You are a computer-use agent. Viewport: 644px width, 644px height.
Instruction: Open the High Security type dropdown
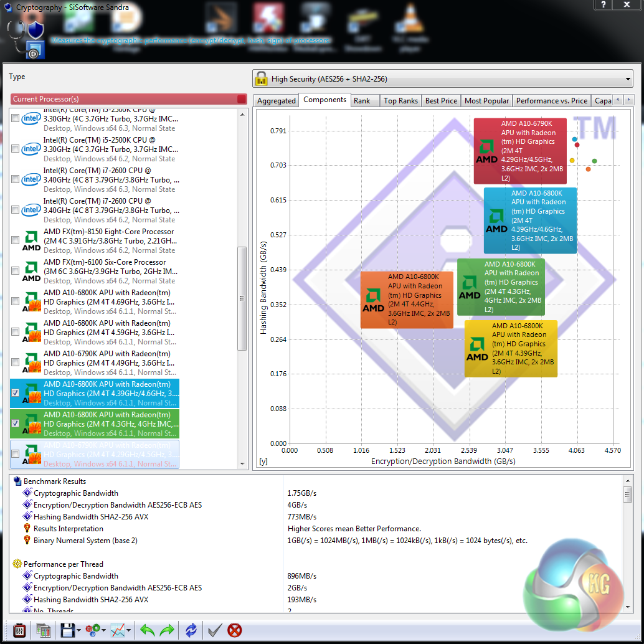tap(442, 79)
